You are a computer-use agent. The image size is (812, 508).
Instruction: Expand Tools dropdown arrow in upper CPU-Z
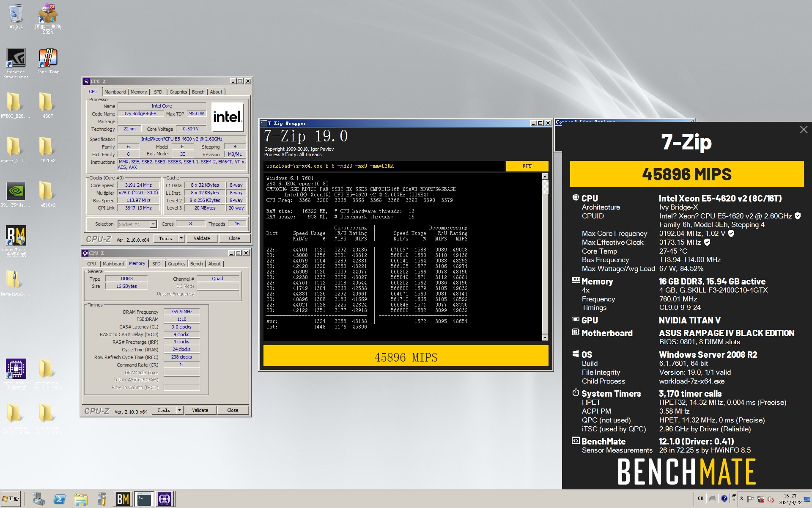point(181,238)
